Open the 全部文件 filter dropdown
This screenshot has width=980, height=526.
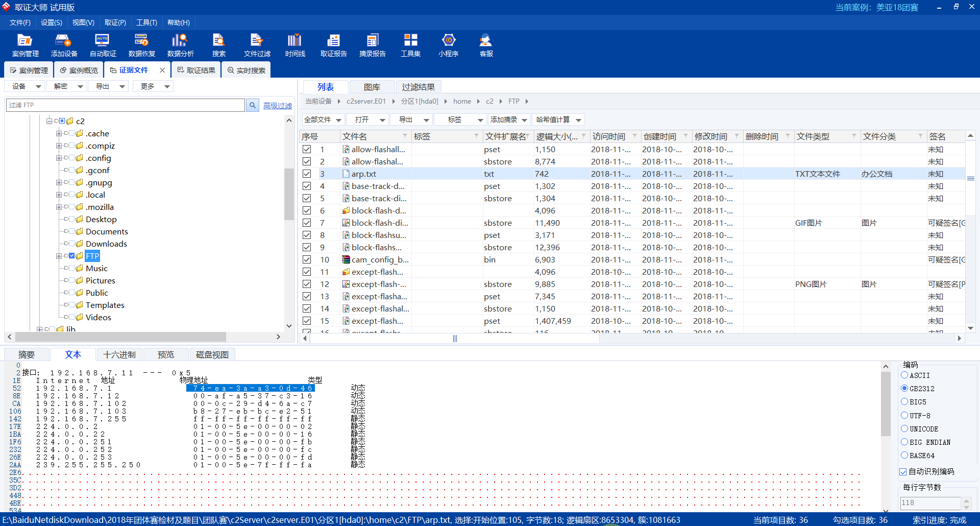pos(323,119)
